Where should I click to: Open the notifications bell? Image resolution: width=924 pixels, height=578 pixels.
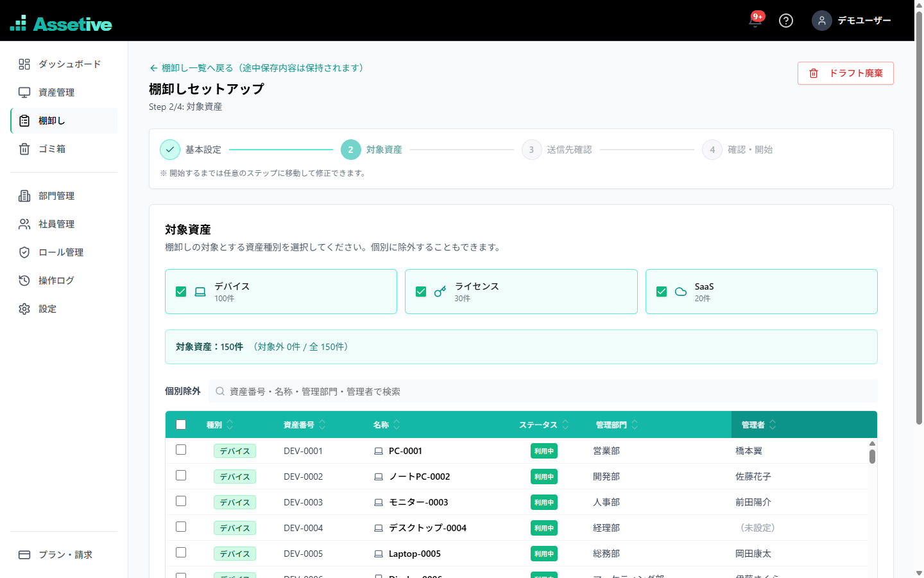coord(755,21)
